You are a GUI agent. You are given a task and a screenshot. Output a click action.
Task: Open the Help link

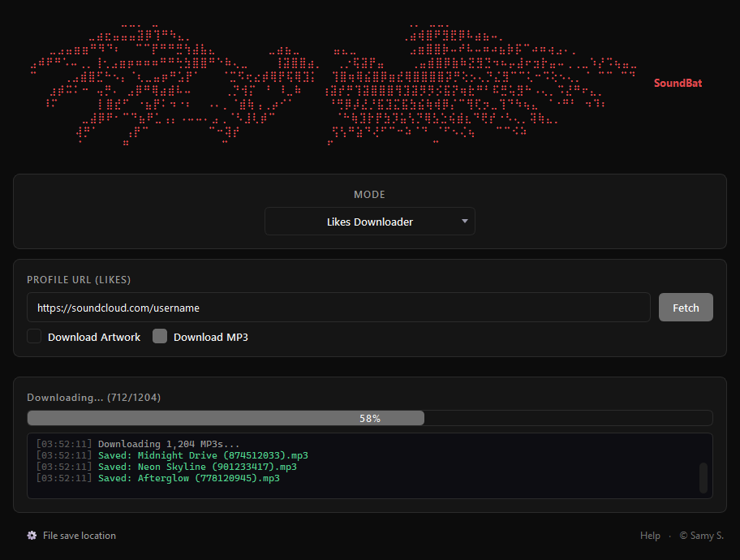pyautogui.click(x=650, y=536)
